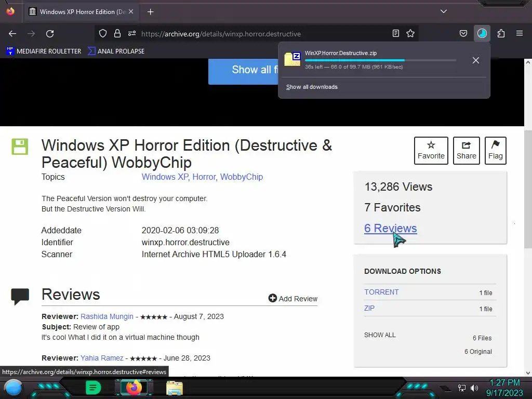Open the Windows XP topic link
This screenshot has height=399, width=532.
click(165, 177)
